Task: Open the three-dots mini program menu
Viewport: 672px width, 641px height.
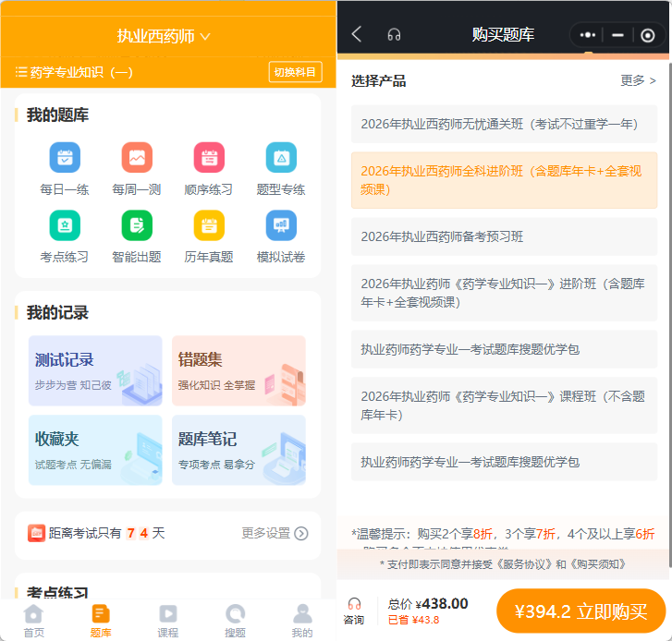Action: 587,35
